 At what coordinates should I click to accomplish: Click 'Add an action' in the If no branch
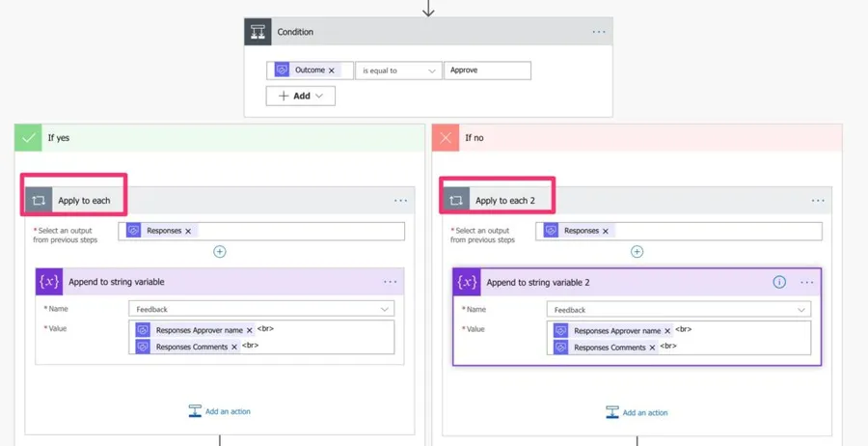click(637, 412)
